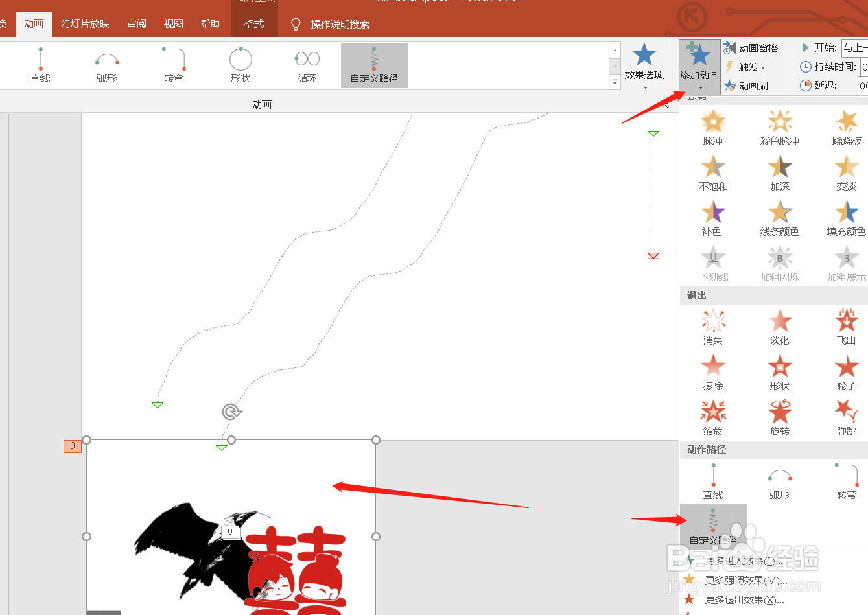Choose 转弯 under 动作路径 in dropdown

click(x=847, y=482)
